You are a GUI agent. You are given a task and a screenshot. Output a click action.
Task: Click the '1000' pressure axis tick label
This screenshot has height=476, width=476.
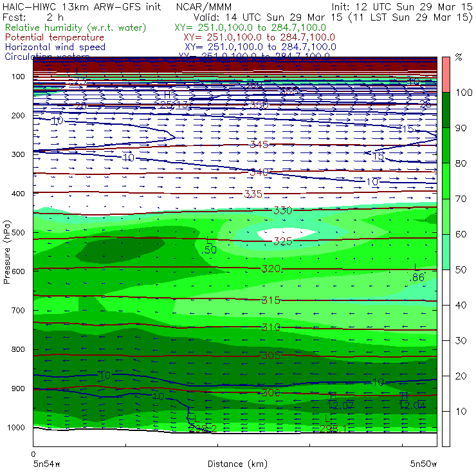tap(16, 427)
